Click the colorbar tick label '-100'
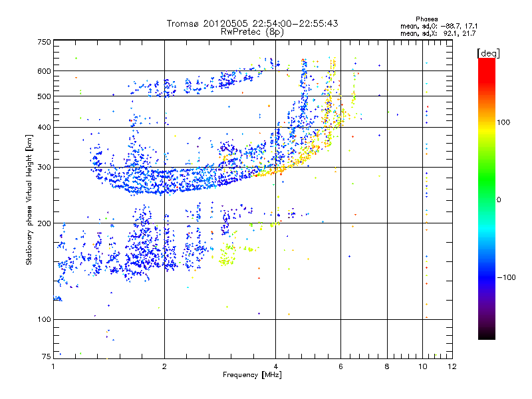Screen dimensions: 532x399 click(x=506, y=277)
